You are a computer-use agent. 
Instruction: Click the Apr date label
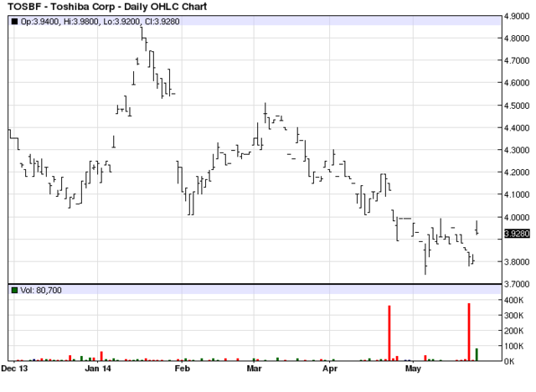[x=330, y=369]
